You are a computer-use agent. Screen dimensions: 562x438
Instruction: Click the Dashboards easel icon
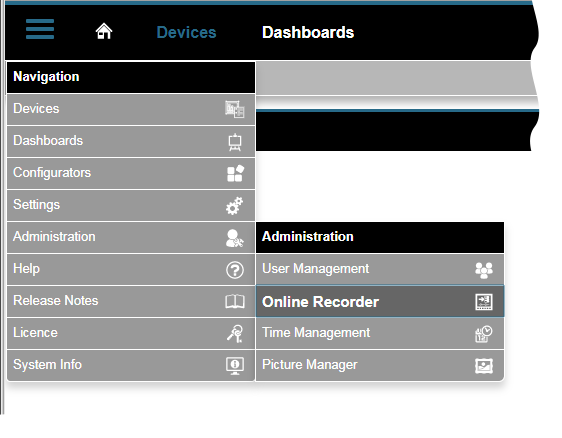tap(235, 142)
